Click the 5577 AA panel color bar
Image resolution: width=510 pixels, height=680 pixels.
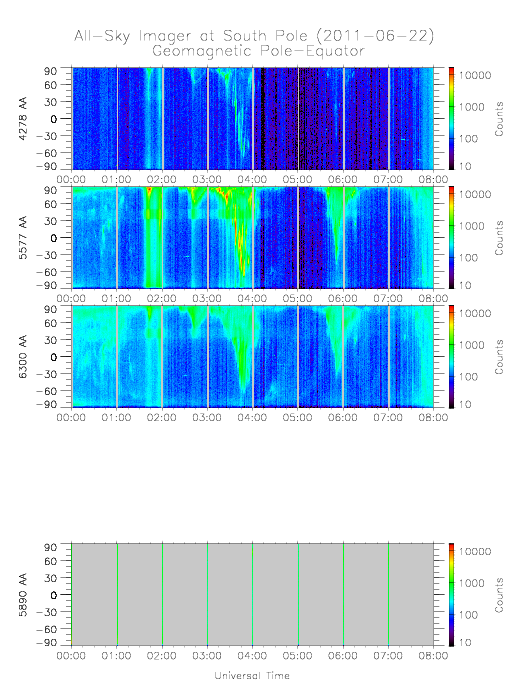point(451,238)
